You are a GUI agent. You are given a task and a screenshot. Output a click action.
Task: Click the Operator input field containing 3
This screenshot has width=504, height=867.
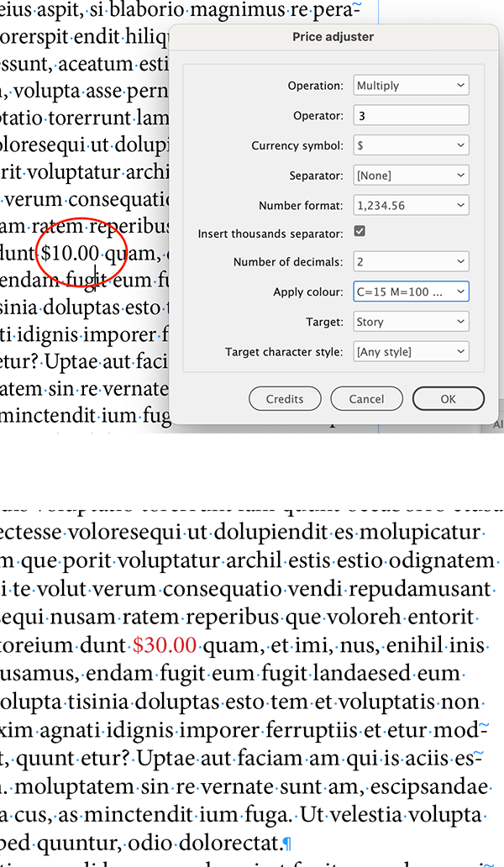click(x=411, y=116)
